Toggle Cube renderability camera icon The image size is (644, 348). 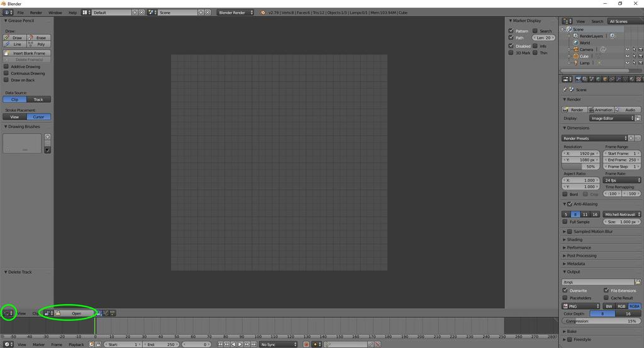(x=640, y=57)
